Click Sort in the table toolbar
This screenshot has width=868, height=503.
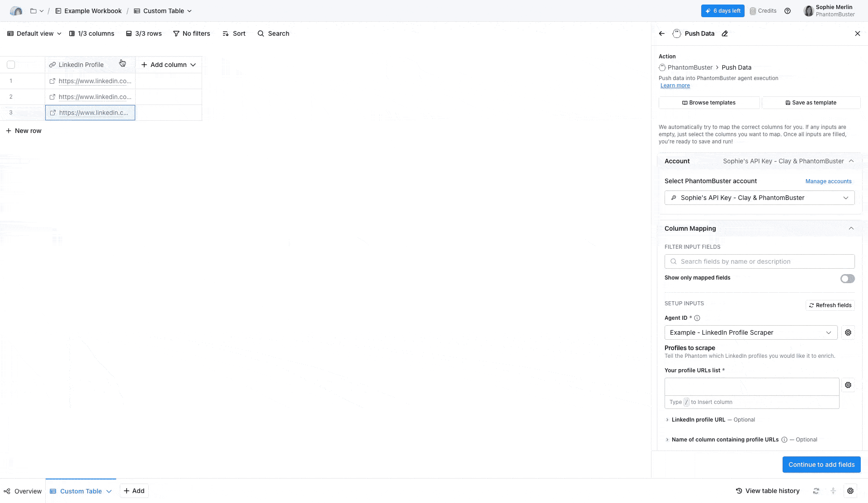tap(234, 33)
